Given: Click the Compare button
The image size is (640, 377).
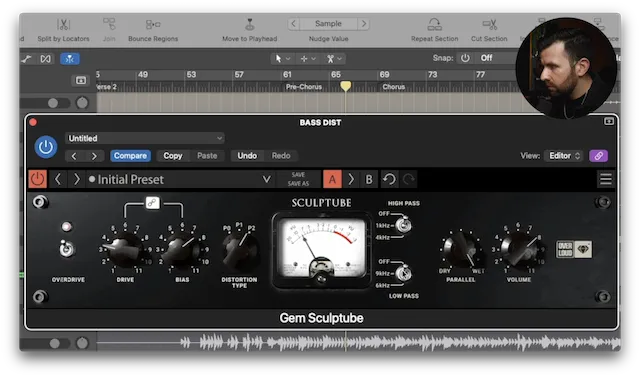Looking at the screenshot, I should pyautogui.click(x=130, y=156).
